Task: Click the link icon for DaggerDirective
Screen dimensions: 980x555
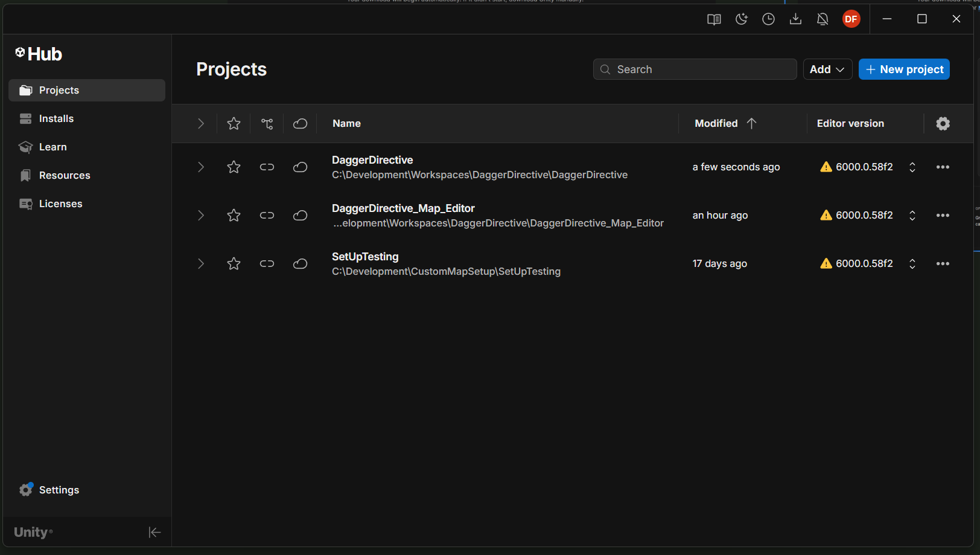Action: [x=267, y=167]
